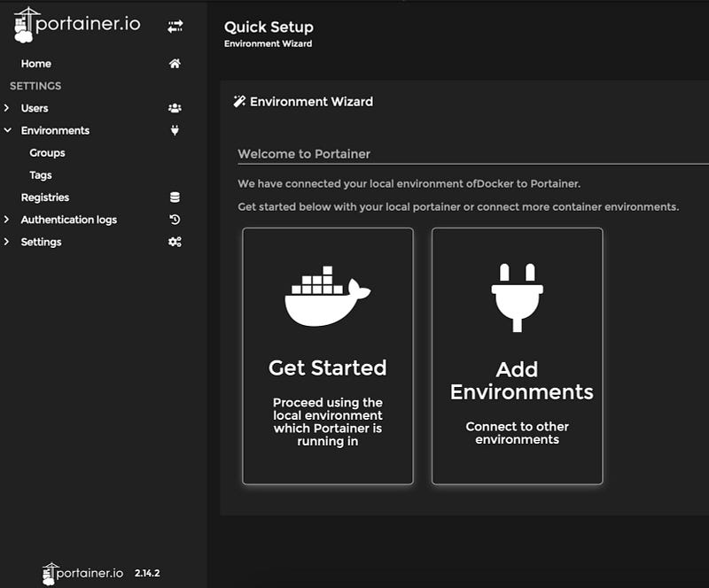This screenshot has height=588, width=709.
Task: Click the Docker whale icon
Action: (x=327, y=296)
